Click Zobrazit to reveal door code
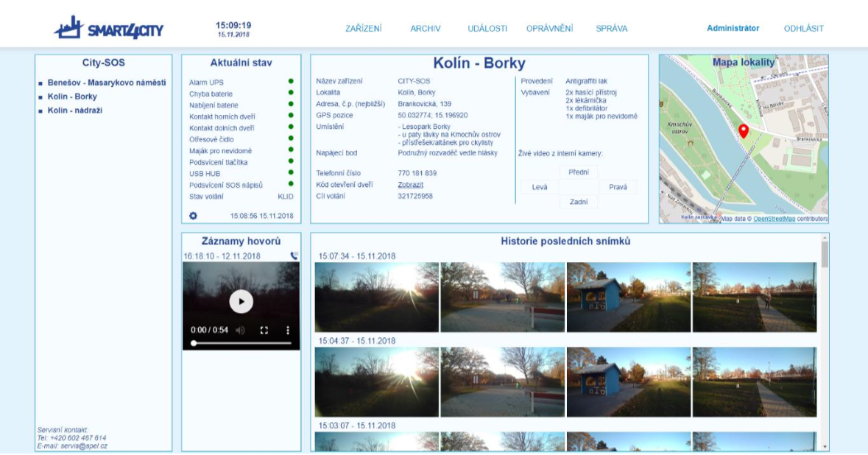This screenshot has width=868, height=455. coord(410,185)
